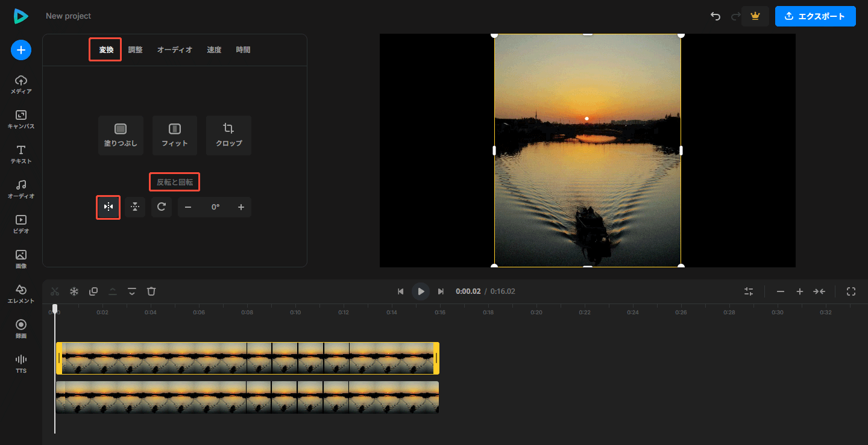The image size is (868, 445).
Task: Click the snowflake freeze frame icon
Action: click(74, 291)
